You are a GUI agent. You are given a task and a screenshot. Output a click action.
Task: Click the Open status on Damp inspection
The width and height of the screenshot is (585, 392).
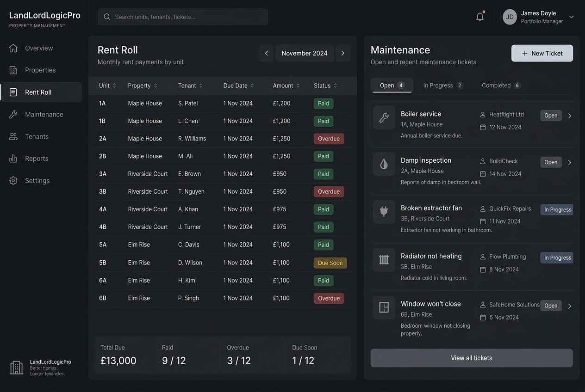click(x=551, y=162)
